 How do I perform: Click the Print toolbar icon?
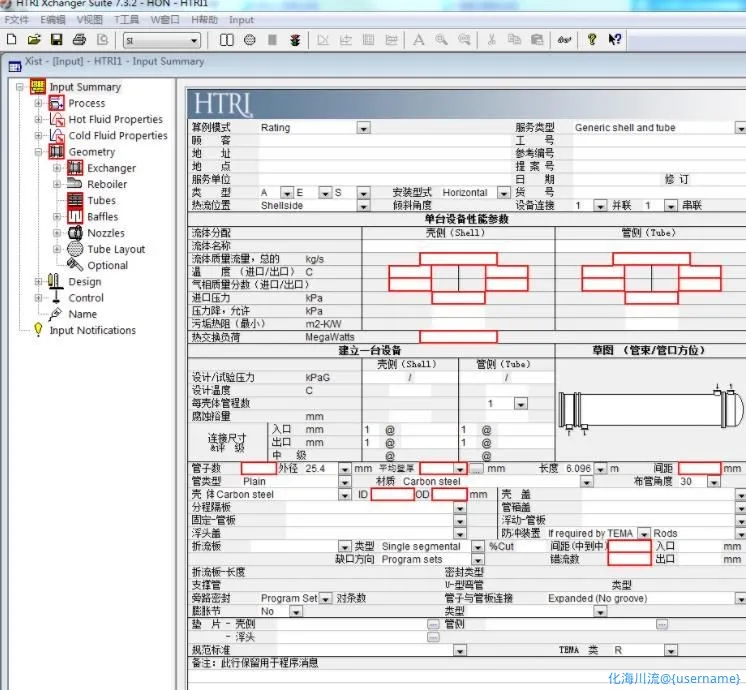(x=79, y=39)
